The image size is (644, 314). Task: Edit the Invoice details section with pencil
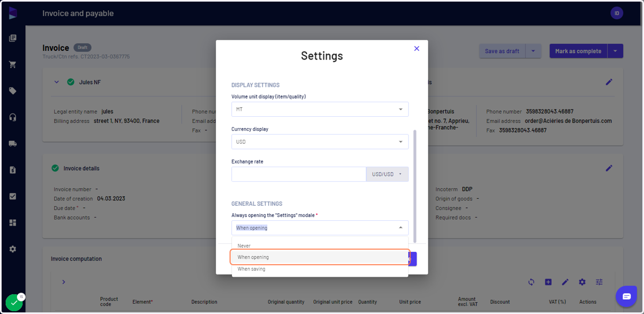click(x=609, y=168)
